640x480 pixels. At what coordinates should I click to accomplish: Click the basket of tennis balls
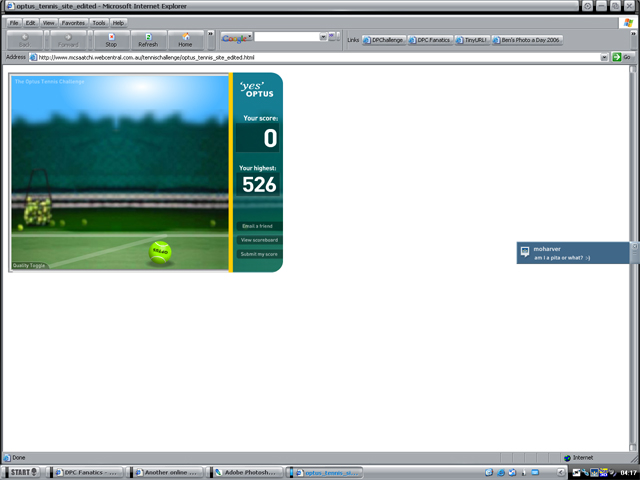(38, 198)
